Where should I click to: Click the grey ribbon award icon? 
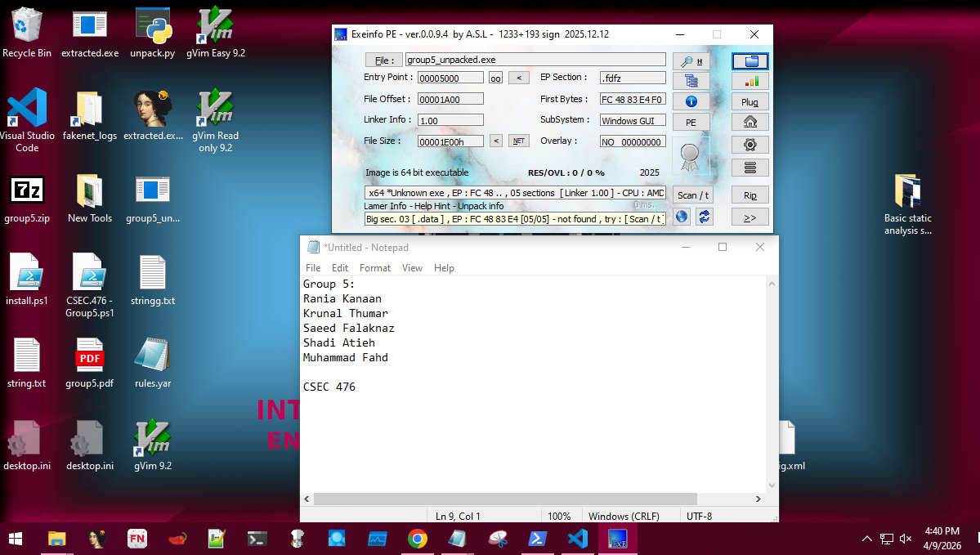(690, 157)
